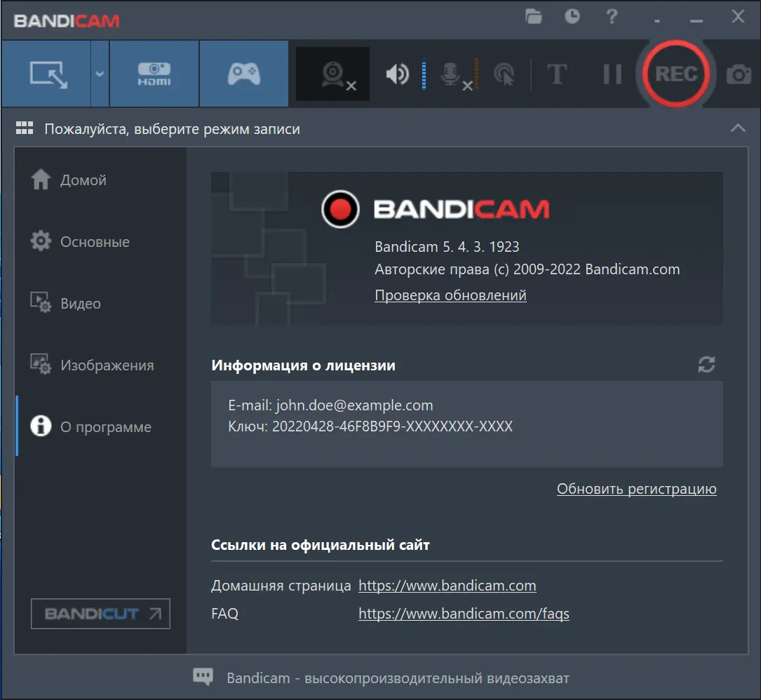Select game recording mode gamepad icon

(243, 74)
